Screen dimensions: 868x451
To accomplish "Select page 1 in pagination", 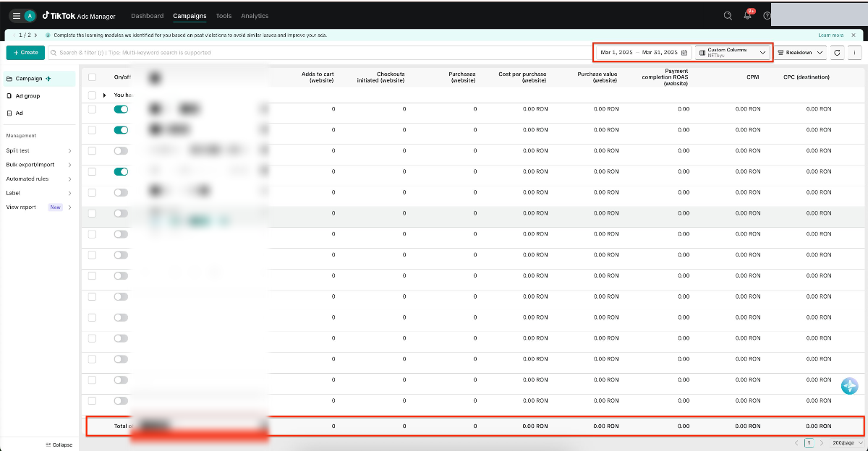I will tap(809, 442).
